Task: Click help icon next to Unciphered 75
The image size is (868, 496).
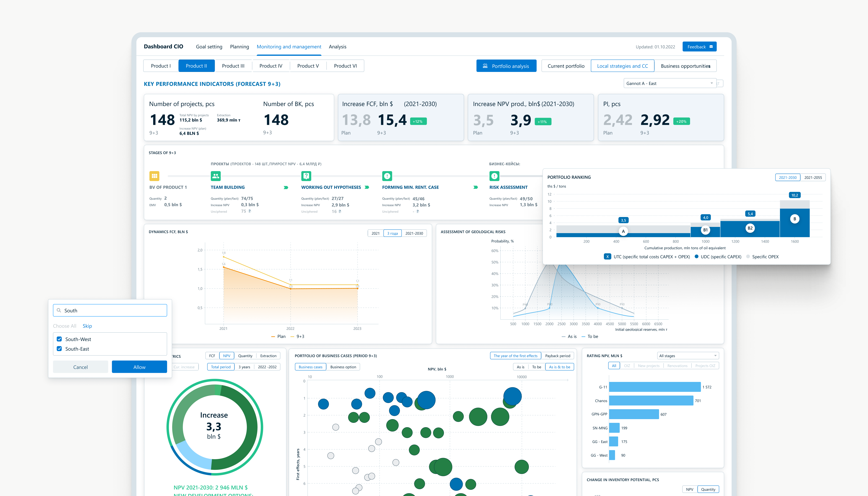Action: (x=249, y=211)
